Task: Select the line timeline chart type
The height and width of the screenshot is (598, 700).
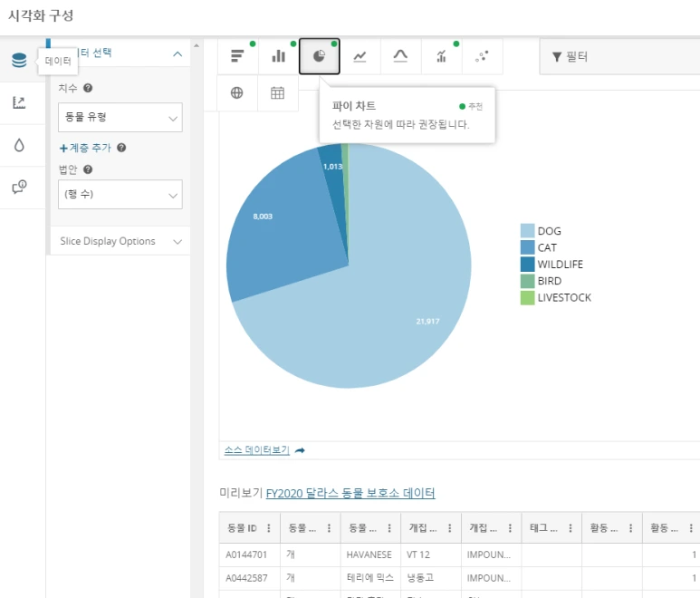Action: tap(360, 56)
